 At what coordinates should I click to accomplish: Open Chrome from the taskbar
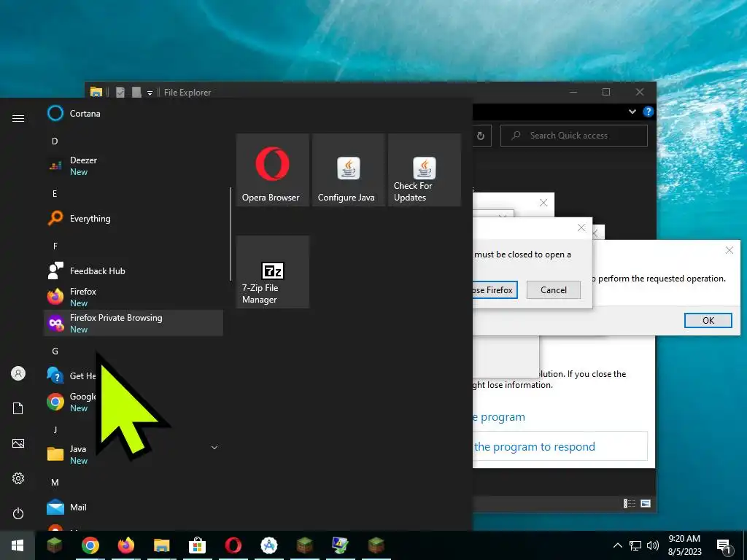90,545
